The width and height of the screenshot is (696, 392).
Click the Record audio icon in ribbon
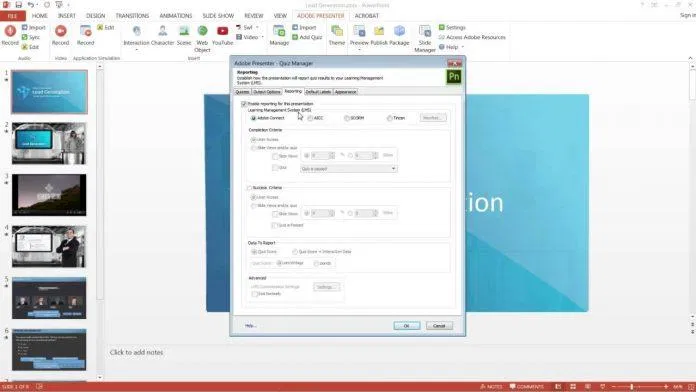tap(10, 31)
